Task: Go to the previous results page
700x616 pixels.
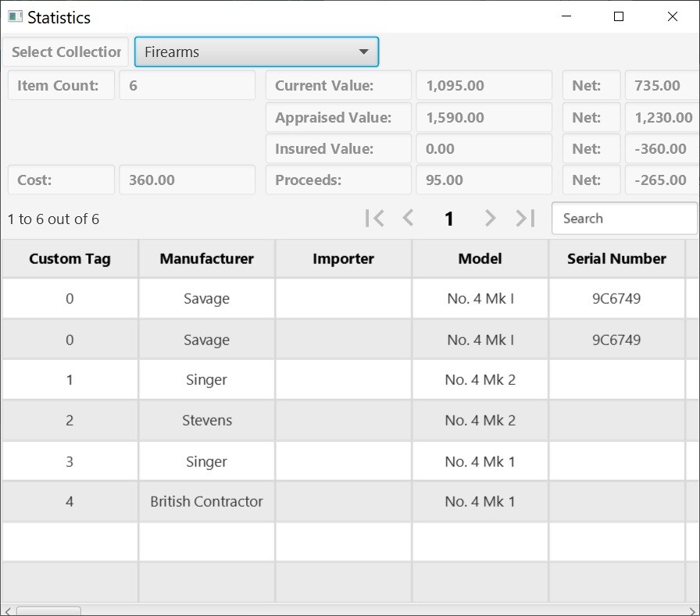Action: pos(409,219)
